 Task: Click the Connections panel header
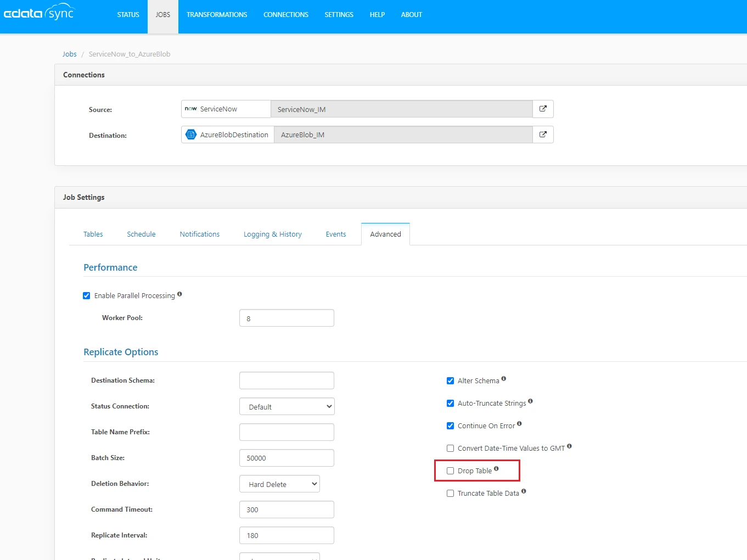coord(401,75)
